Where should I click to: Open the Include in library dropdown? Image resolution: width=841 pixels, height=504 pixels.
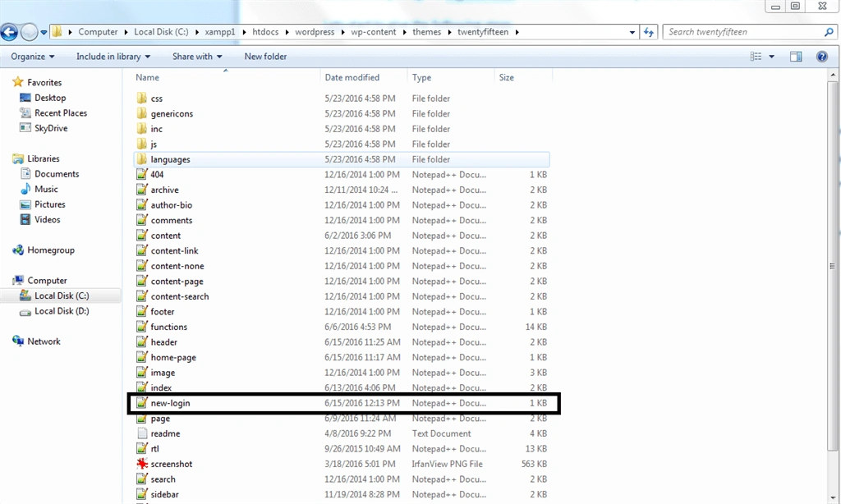tap(113, 57)
